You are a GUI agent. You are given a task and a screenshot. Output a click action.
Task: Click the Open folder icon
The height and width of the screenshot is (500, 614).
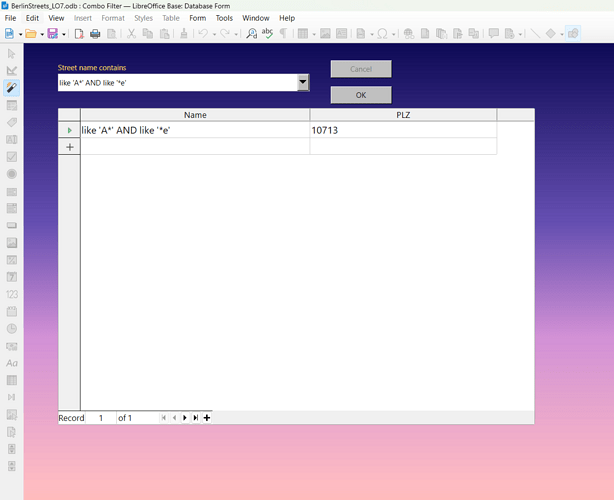[31, 33]
